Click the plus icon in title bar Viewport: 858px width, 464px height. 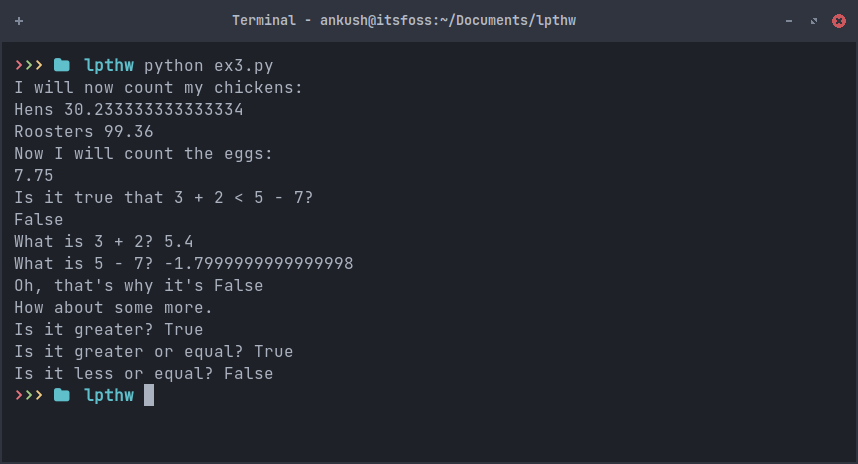[19, 21]
